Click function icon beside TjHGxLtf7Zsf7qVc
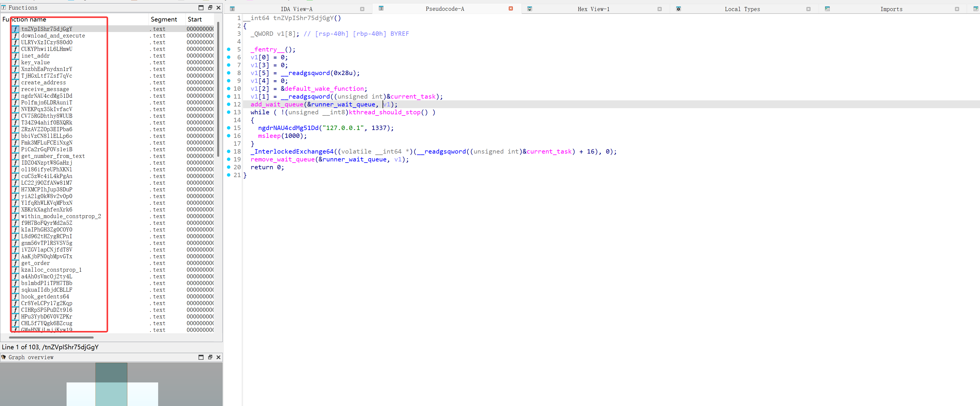980x406 pixels. click(15, 76)
